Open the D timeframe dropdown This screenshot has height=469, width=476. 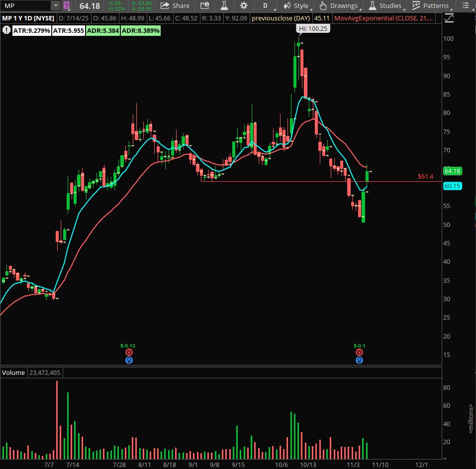(265, 6)
